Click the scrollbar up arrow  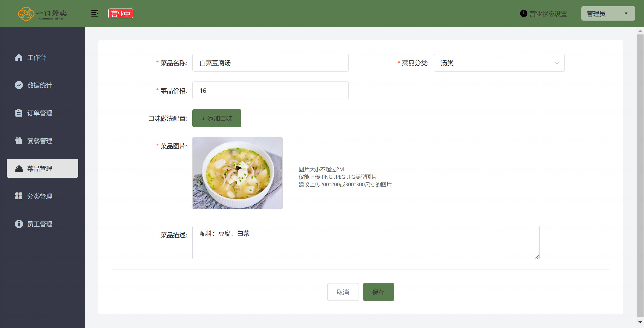640,31
